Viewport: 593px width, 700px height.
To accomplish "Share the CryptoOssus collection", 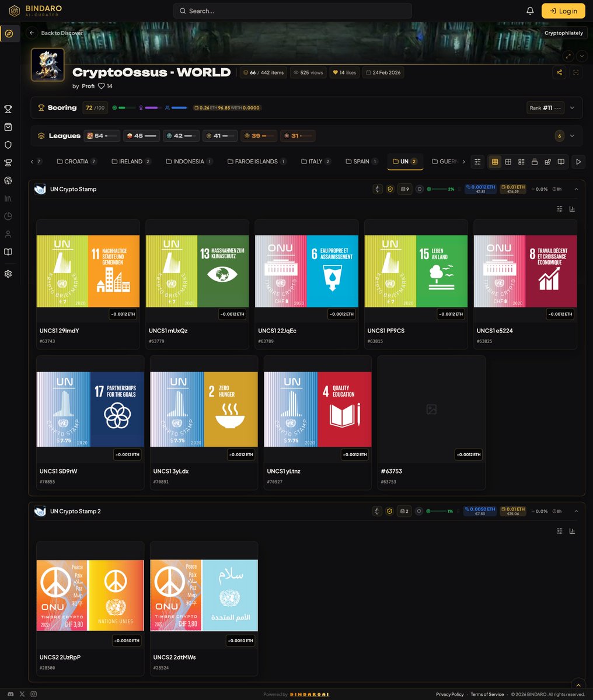I will 560,72.
